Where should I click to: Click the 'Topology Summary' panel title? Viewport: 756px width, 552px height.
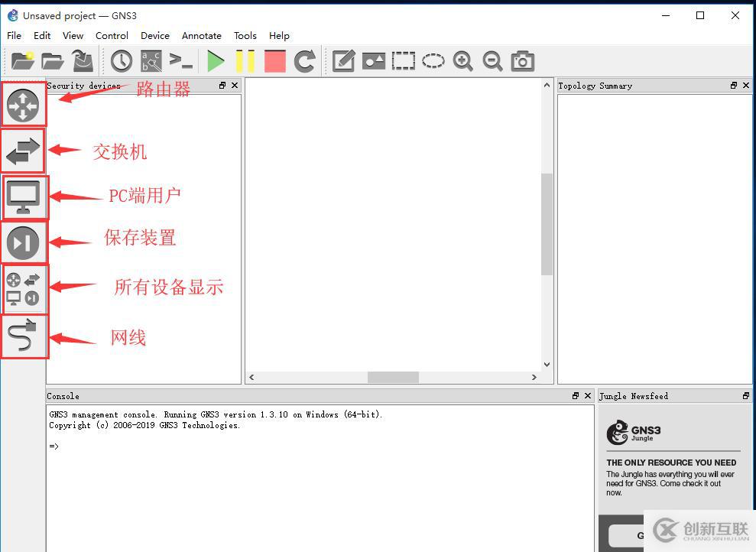coord(595,86)
